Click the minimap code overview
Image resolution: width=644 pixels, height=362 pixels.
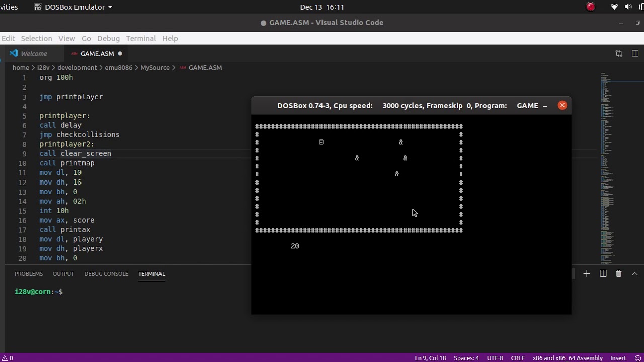(608, 168)
